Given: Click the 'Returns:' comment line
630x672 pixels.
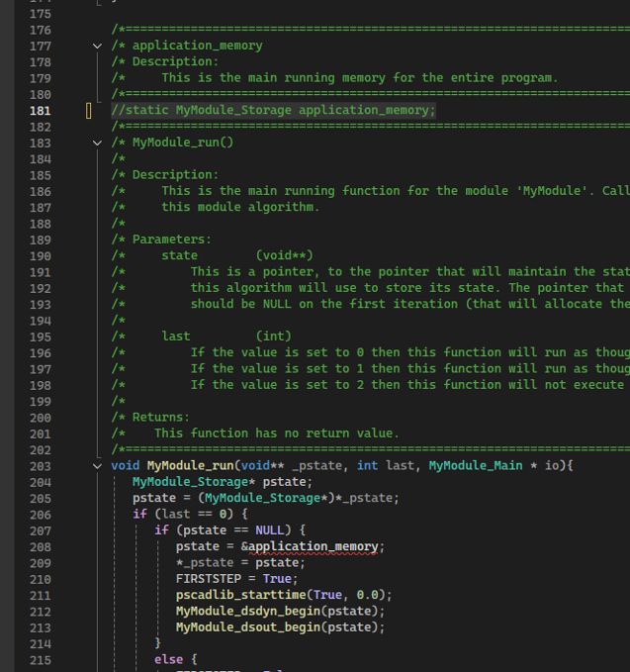Looking at the screenshot, I should tap(160, 418).
